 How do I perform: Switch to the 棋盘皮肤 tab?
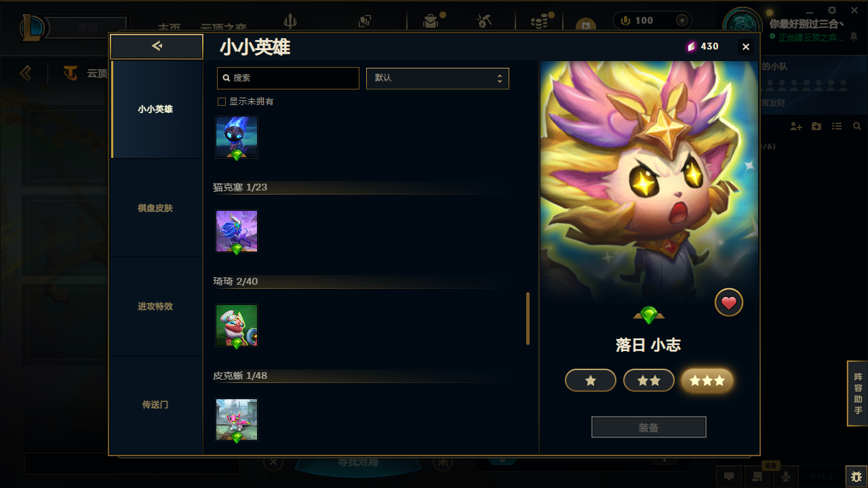155,208
